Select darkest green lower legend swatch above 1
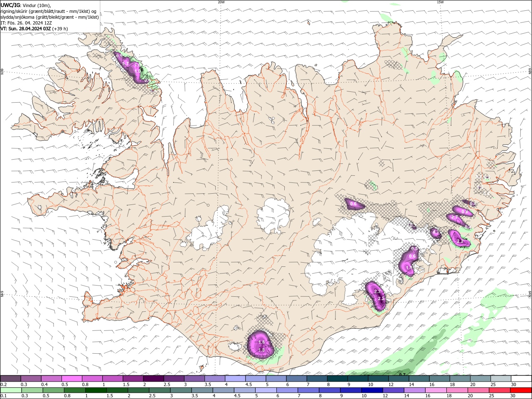The image size is (532, 399). tap(96, 390)
